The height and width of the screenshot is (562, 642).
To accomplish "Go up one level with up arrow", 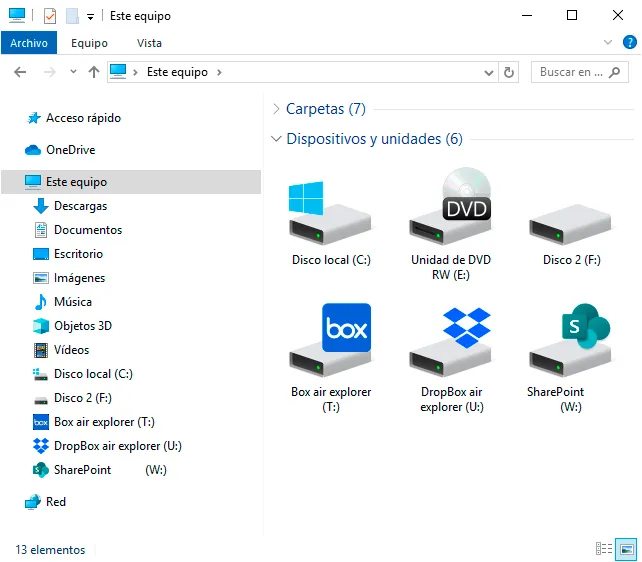I will [x=94, y=72].
